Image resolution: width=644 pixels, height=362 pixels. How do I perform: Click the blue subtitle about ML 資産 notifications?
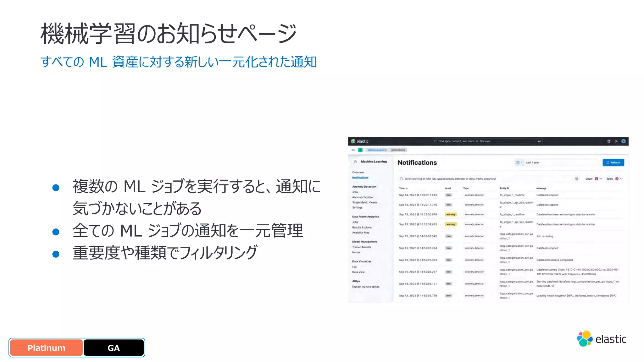tap(179, 62)
